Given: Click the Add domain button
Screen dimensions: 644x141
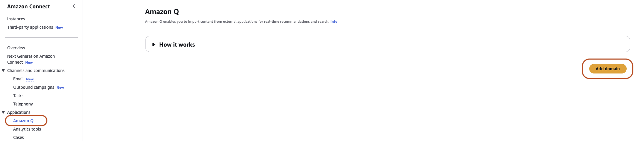Looking at the screenshot, I should 607,69.
